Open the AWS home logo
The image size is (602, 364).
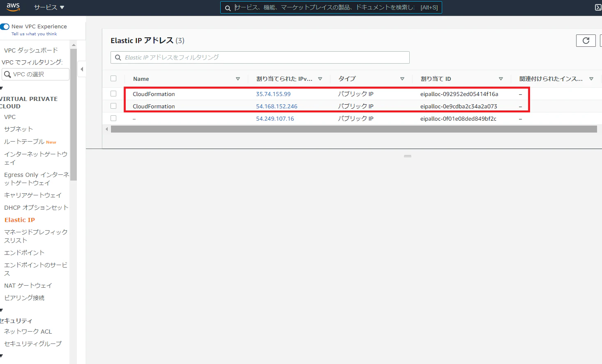(x=13, y=7)
